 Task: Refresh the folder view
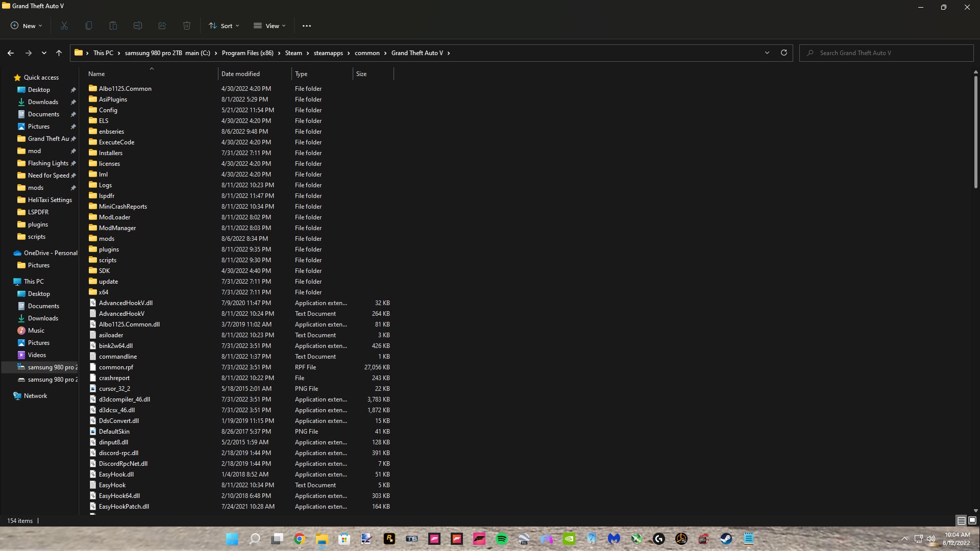coord(784,53)
